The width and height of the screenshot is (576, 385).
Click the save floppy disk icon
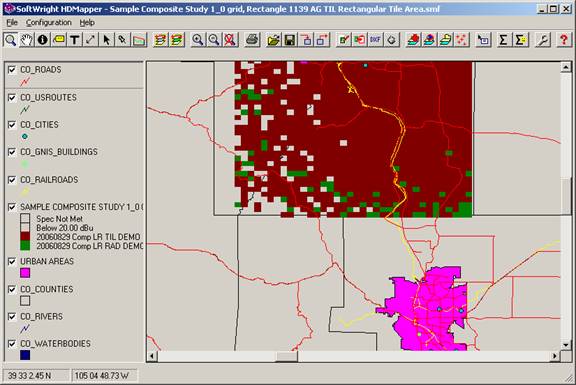point(290,40)
